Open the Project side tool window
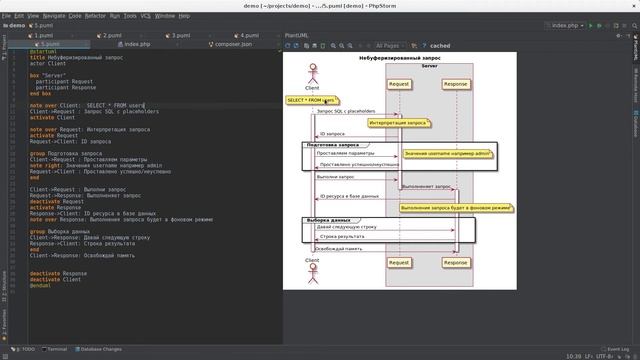Screen dimensions: 640x360 coord(4,48)
